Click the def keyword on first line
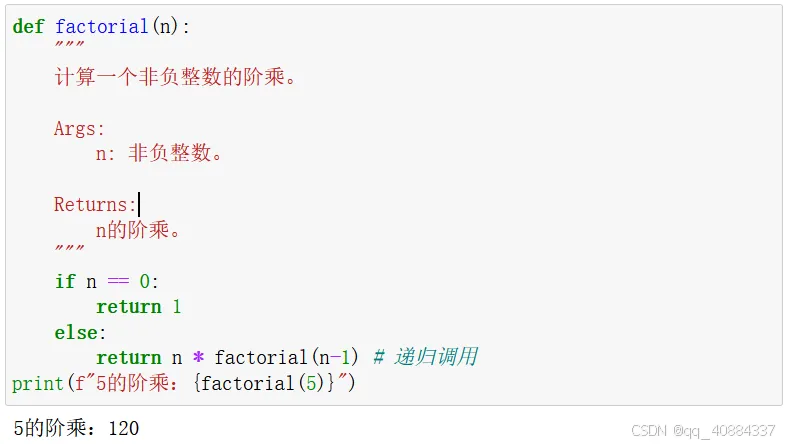The width and height of the screenshot is (786, 444). point(28,27)
